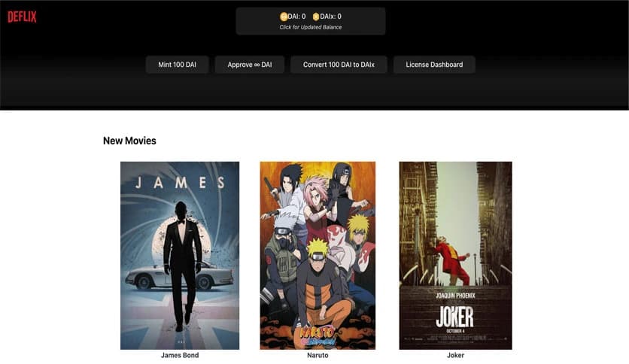Open the Naruto movie poster
629x364 pixels.
tap(318, 256)
